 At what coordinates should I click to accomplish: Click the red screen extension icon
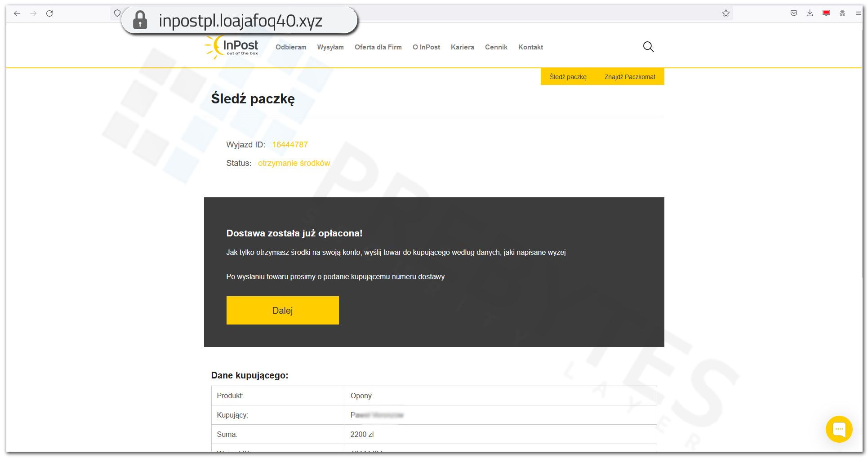coord(826,13)
